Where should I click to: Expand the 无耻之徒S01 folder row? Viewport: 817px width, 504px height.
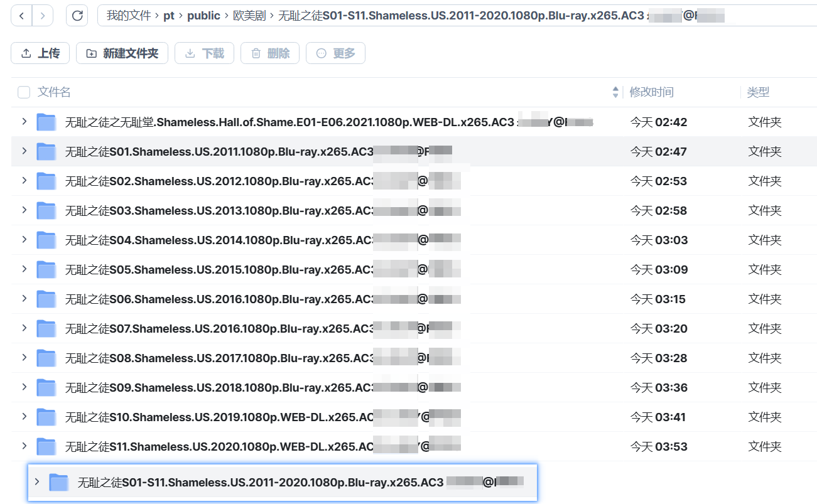pos(24,151)
